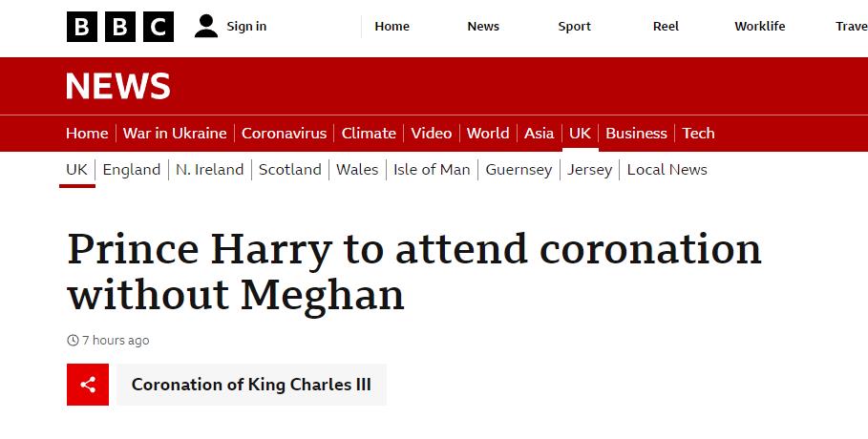This screenshot has width=868, height=439.
Task: Choose Scotland in the UK sub-navigation
Action: click(x=290, y=170)
